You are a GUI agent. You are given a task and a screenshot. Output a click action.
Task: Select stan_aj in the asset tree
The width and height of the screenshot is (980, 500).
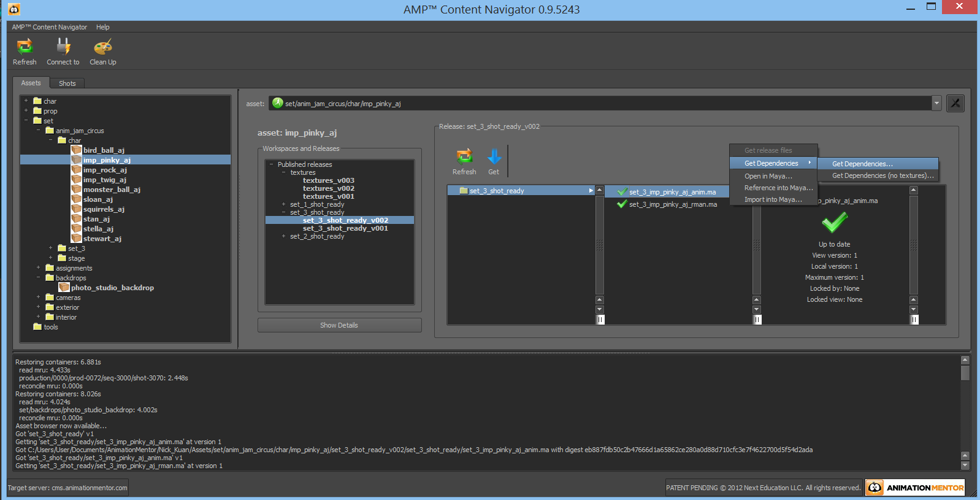coord(96,218)
